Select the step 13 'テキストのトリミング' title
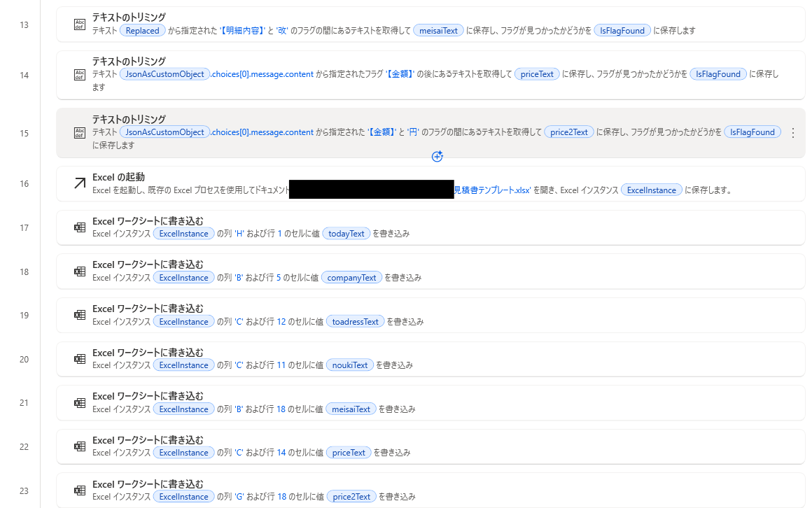The image size is (812, 508). [x=129, y=17]
